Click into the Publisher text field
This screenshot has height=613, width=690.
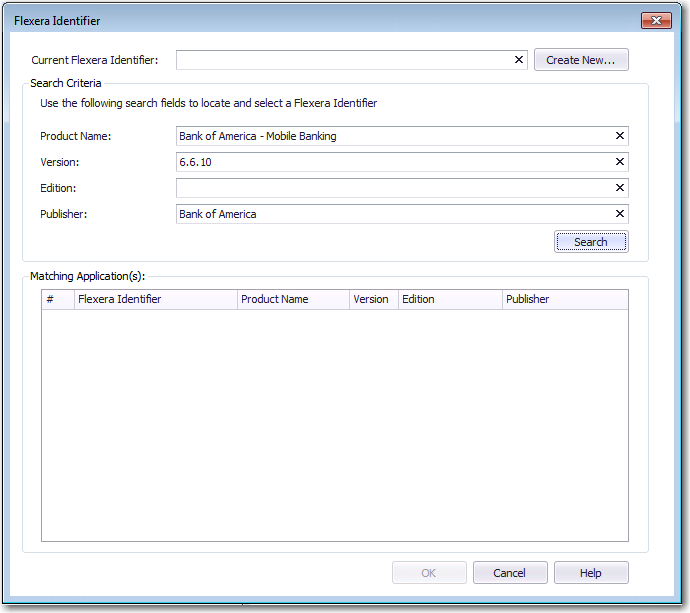tap(393, 214)
